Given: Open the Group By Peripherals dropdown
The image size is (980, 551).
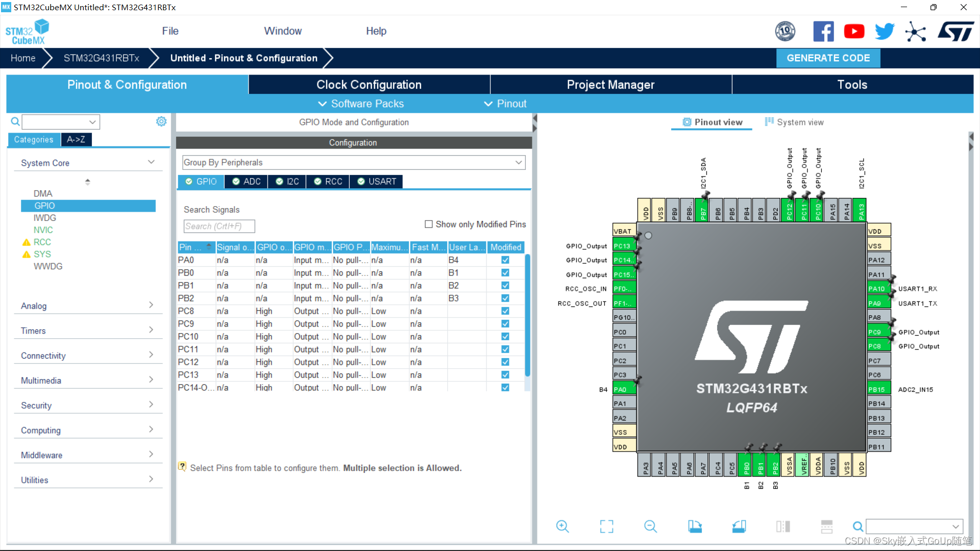Looking at the screenshot, I should pyautogui.click(x=354, y=162).
